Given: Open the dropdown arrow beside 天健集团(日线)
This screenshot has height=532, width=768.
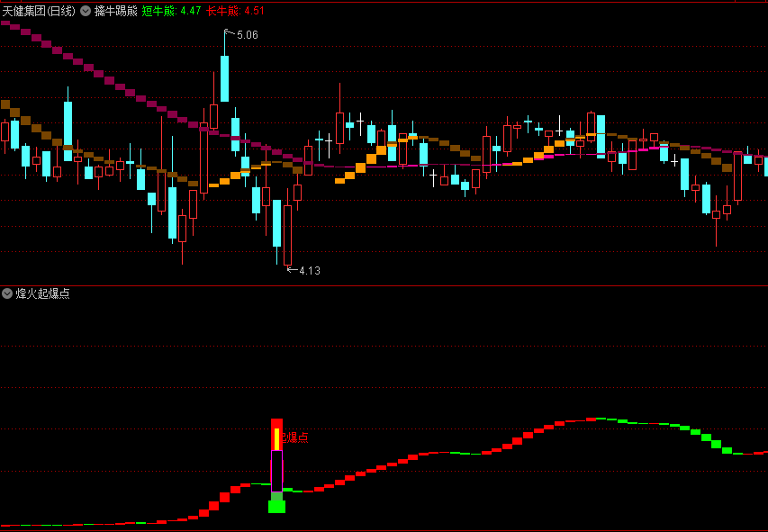Looking at the screenshot, I should click(86, 11).
